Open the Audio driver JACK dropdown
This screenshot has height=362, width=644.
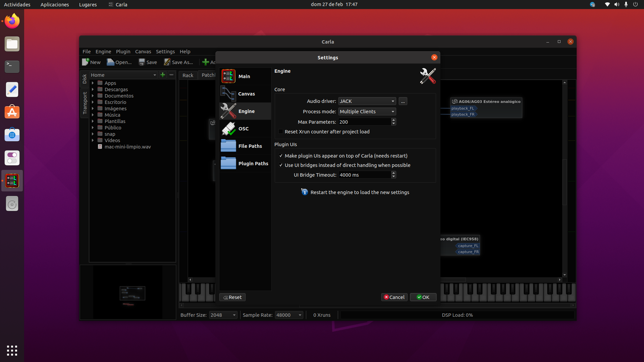367,101
